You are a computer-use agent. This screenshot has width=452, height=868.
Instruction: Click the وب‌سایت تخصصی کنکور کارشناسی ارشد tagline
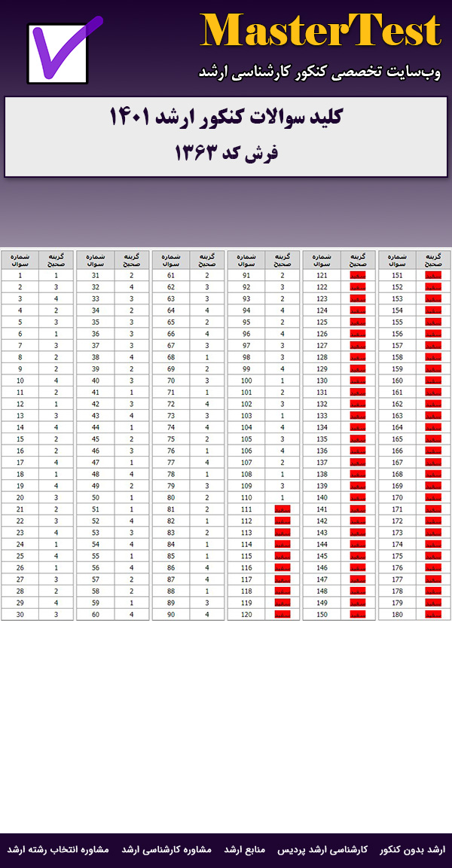[x=319, y=72]
